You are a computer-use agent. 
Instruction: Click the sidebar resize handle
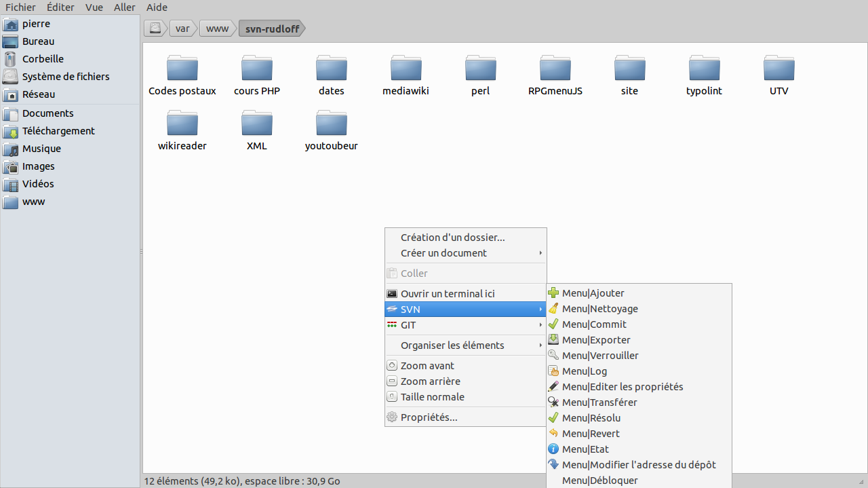pyautogui.click(x=141, y=251)
